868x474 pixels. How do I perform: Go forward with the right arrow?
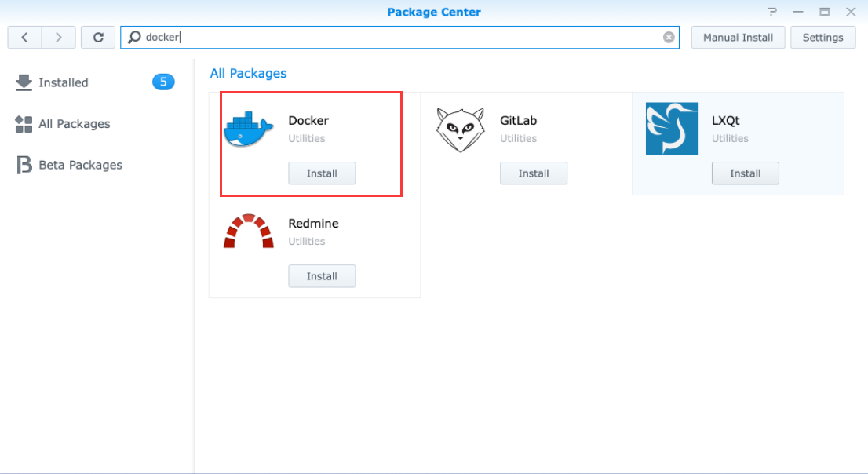click(x=59, y=37)
